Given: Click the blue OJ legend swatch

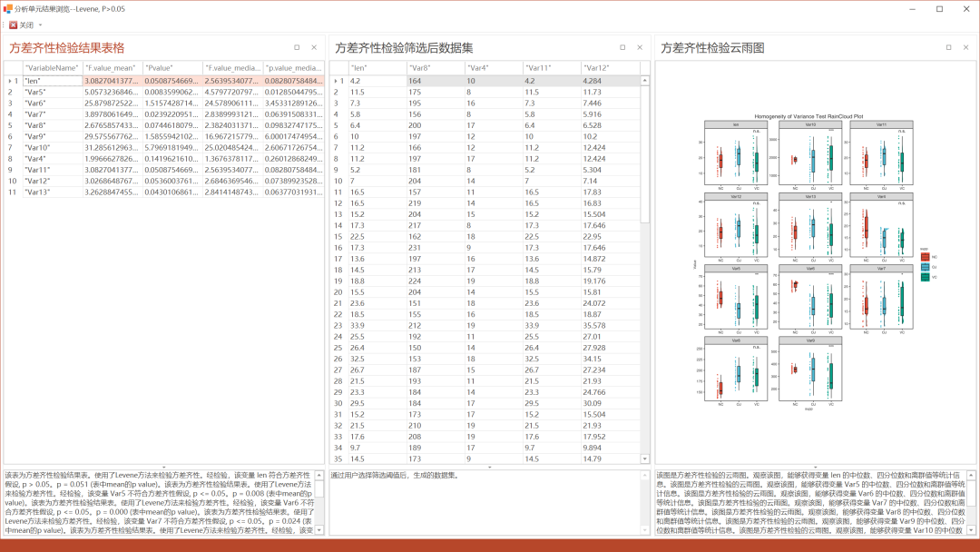Looking at the screenshot, I should click(925, 267).
